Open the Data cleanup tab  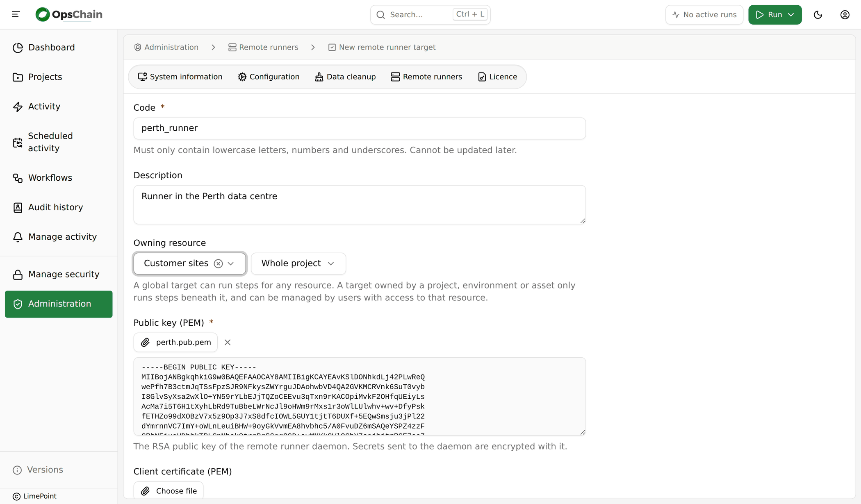(x=345, y=77)
